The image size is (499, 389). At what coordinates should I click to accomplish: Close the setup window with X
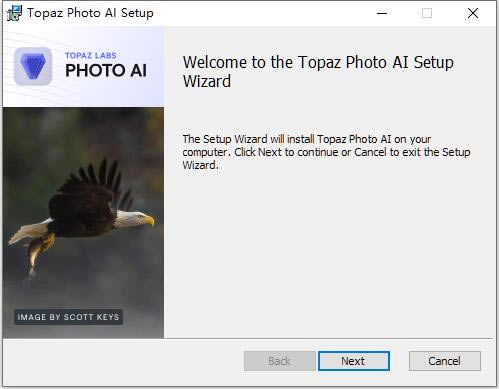point(473,13)
